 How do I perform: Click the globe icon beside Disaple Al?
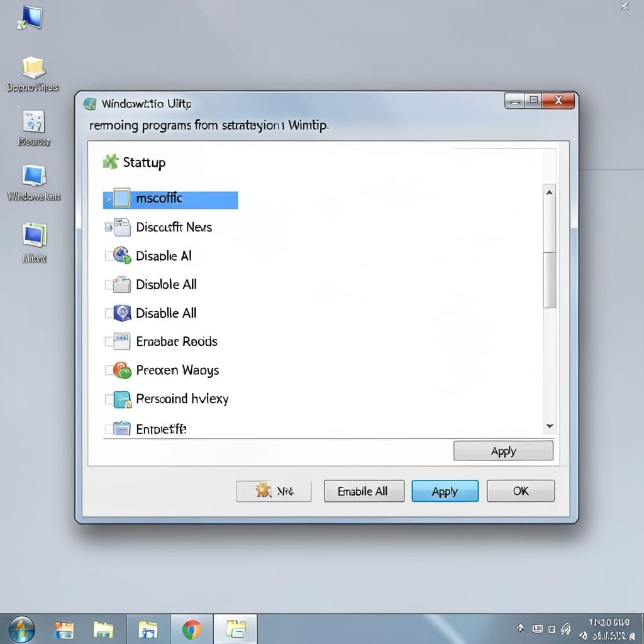pos(122,255)
